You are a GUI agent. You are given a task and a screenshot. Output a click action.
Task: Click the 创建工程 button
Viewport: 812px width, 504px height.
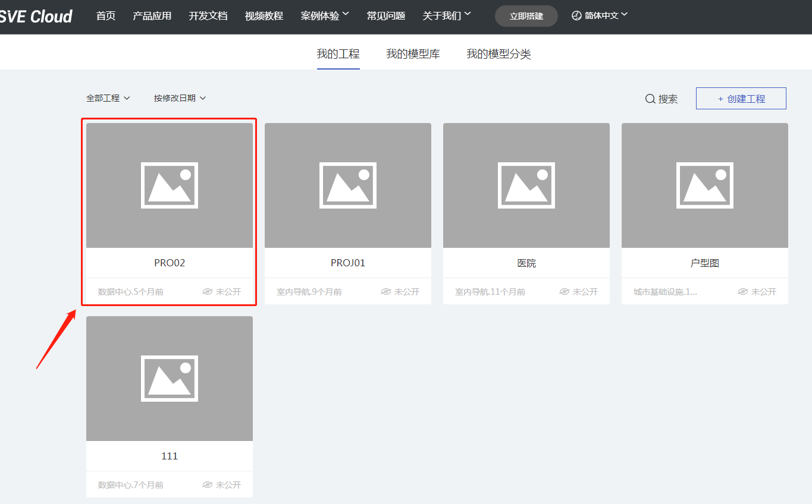click(741, 99)
